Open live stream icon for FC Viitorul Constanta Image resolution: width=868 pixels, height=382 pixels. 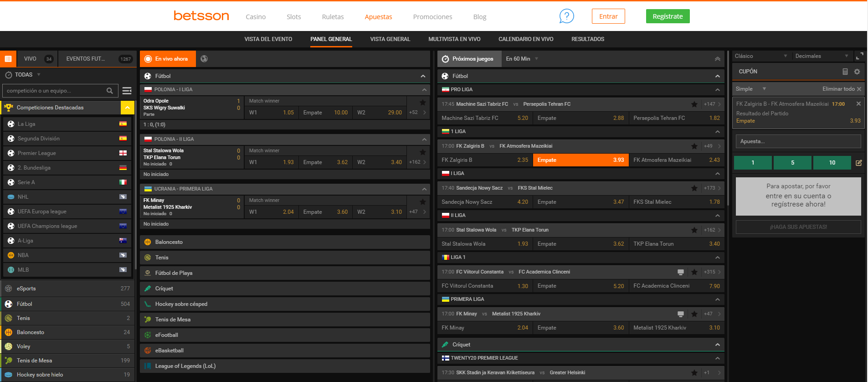pos(680,272)
